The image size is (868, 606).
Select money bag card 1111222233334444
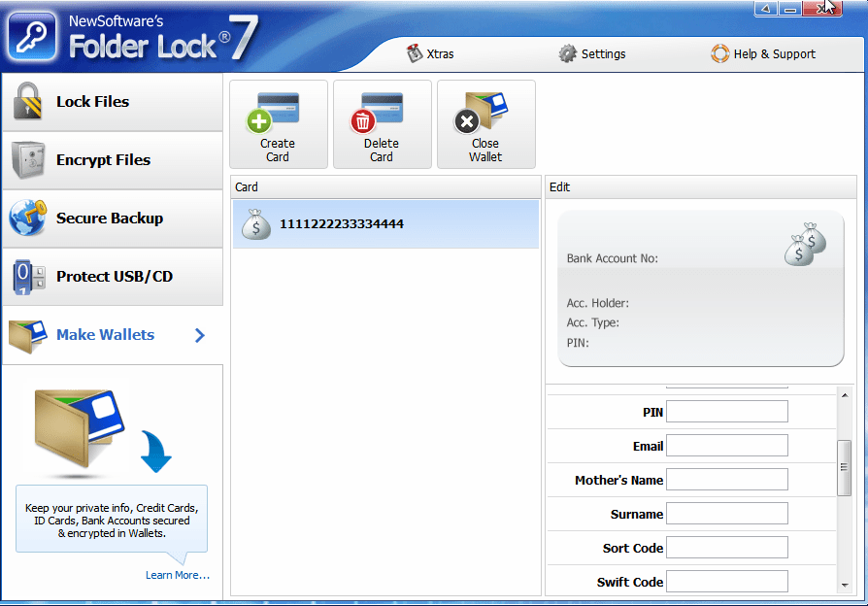tap(385, 223)
